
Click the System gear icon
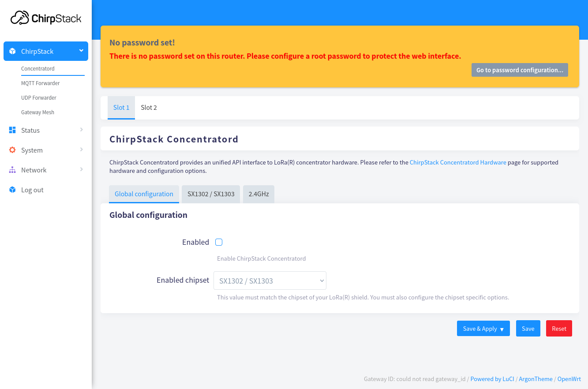tap(12, 150)
